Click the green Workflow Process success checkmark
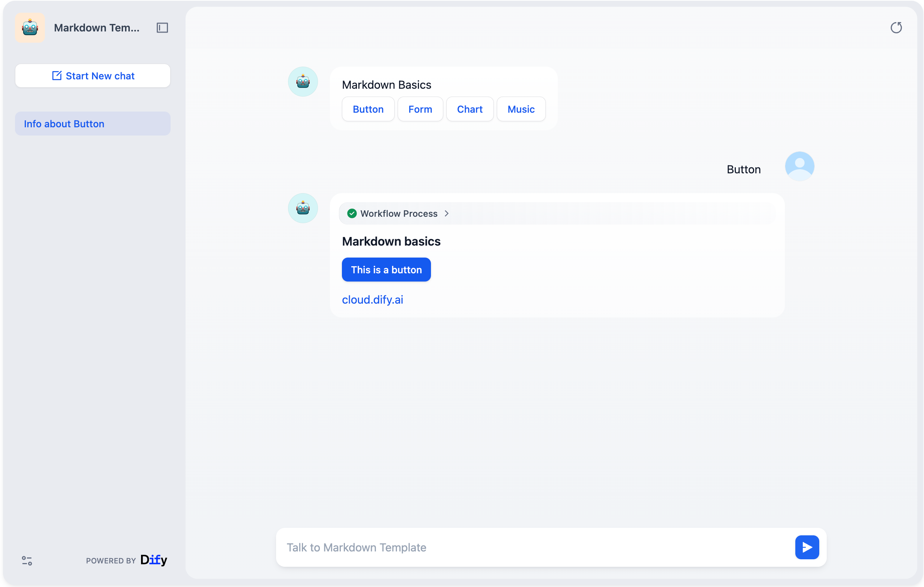The image size is (924, 587). pos(352,213)
